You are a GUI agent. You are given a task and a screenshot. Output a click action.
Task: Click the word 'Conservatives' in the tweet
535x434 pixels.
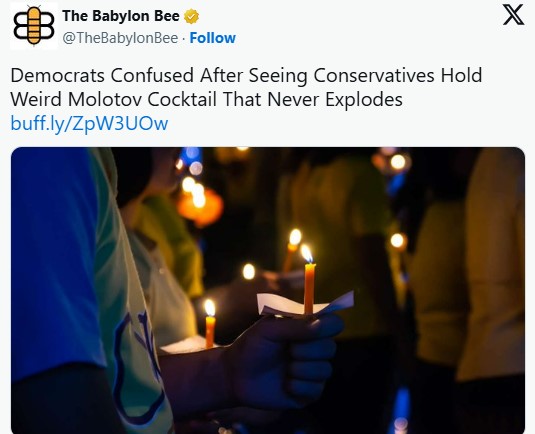coord(374,75)
